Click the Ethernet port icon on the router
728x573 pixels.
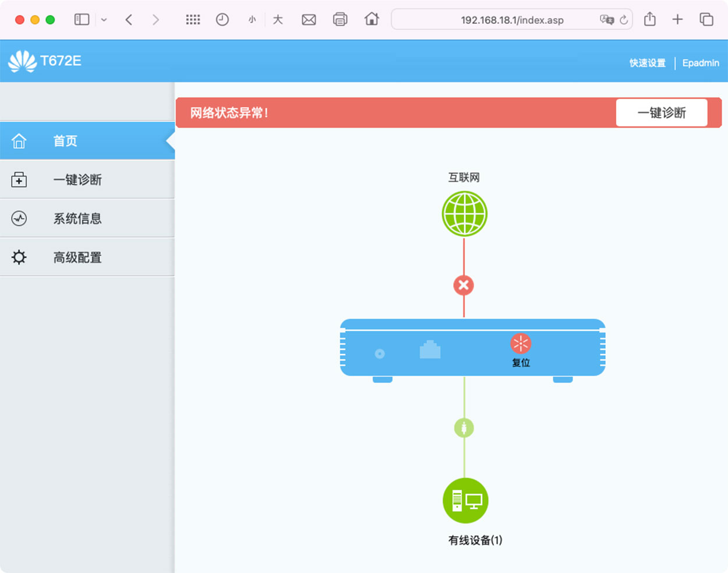pos(430,350)
